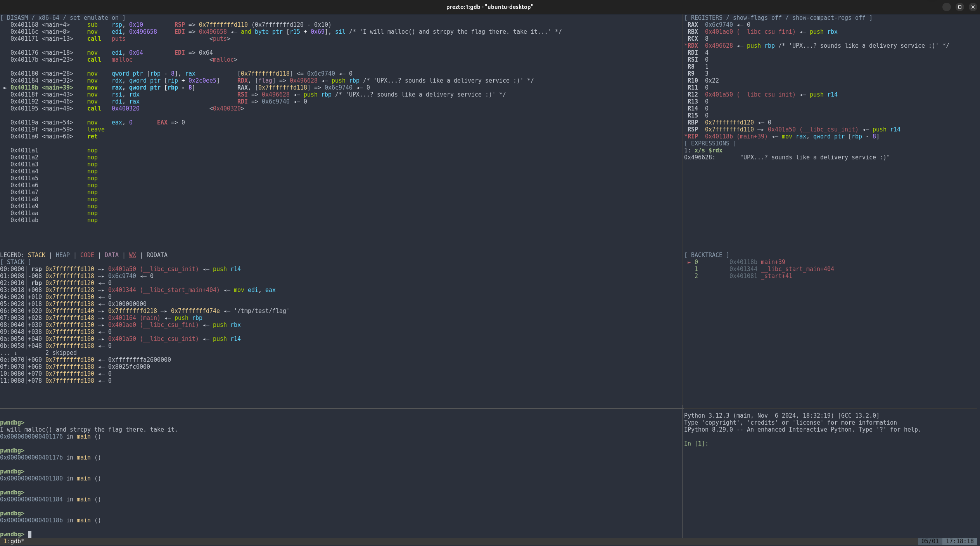This screenshot has width=980, height=546.
Task: Click the maximize window button in title bar
Action: click(x=960, y=7)
